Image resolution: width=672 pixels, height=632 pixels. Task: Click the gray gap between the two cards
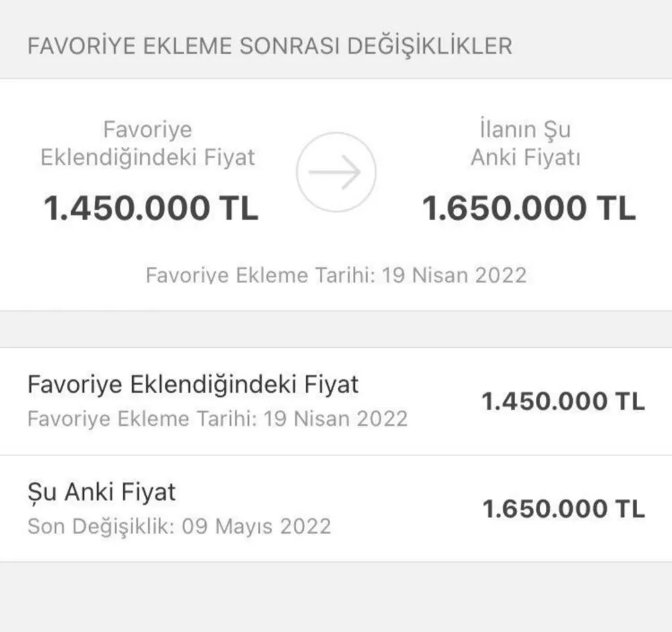(x=336, y=329)
